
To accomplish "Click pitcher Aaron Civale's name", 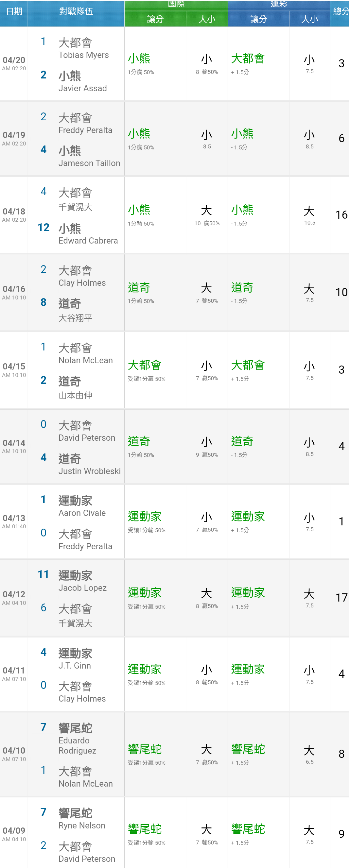I will [82, 513].
